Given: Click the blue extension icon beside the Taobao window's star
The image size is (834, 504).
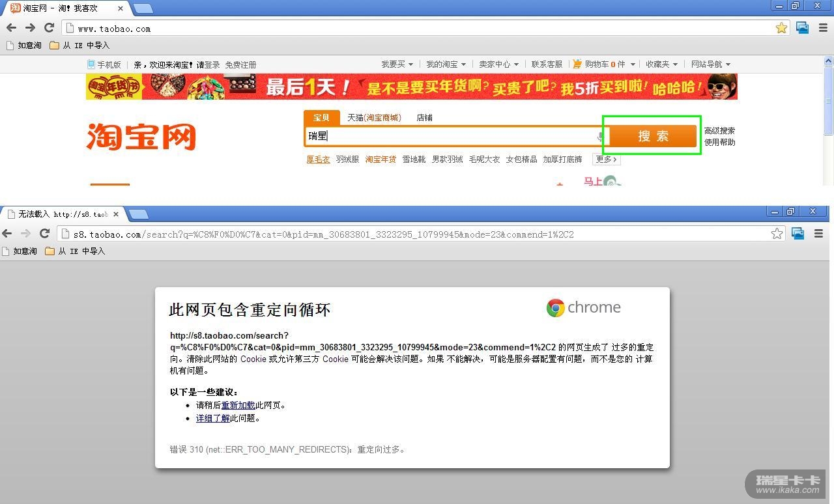Looking at the screenshot, I should 803,28.
